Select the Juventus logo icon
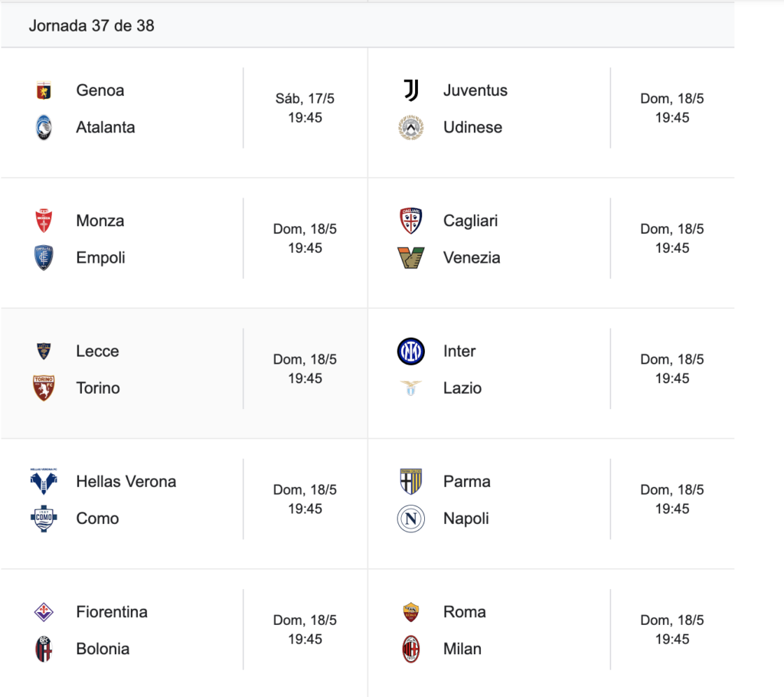The width and height of the screenshot is (784, 697). (411, 90)
